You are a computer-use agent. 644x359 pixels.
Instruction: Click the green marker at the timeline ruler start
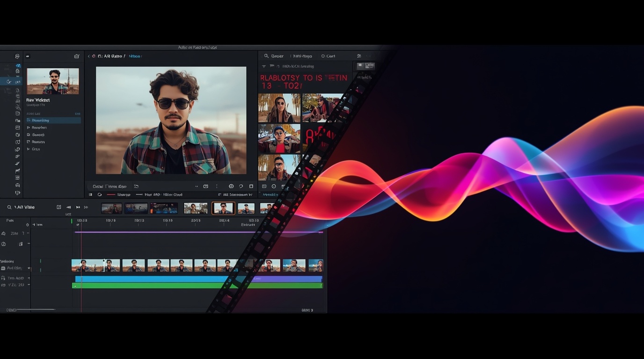72,221
